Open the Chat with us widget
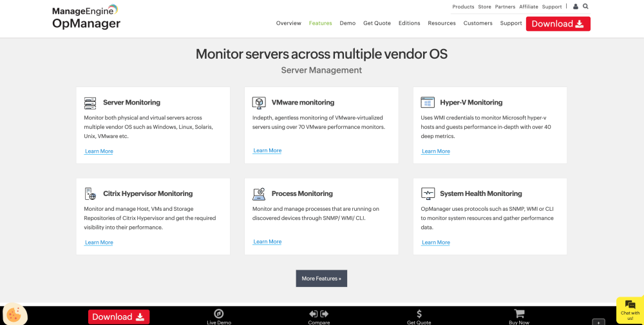Screen dimensions: 644x325 click(x=630, y=310)
